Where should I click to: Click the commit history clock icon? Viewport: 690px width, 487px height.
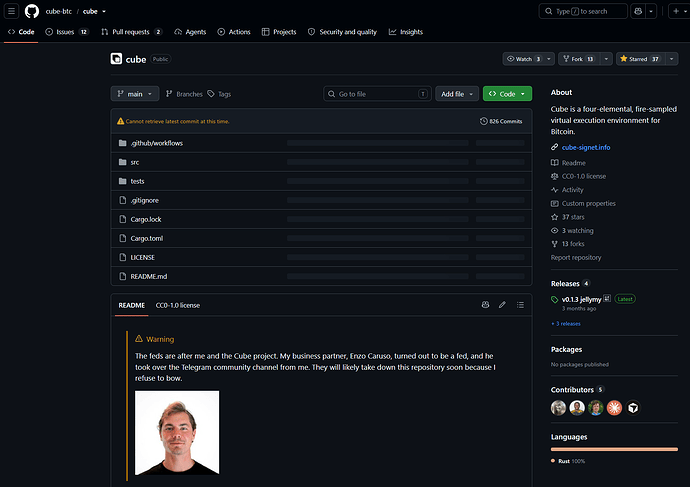484,121
